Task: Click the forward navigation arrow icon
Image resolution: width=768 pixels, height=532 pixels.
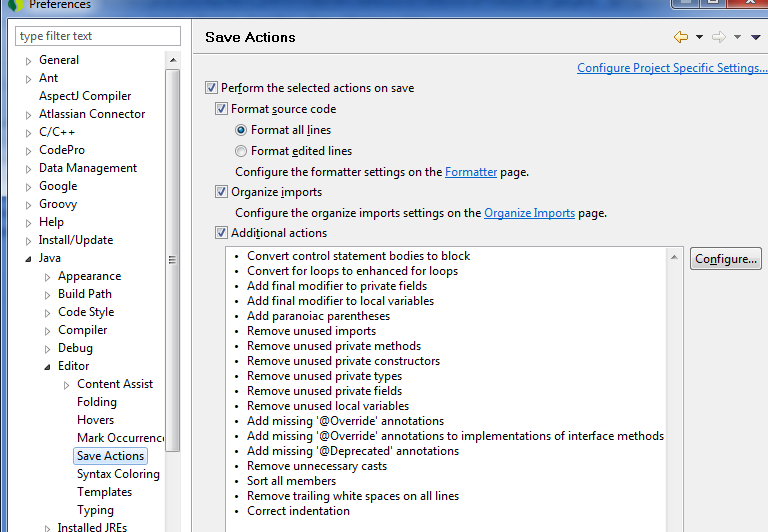Action: tap(719, 37)
